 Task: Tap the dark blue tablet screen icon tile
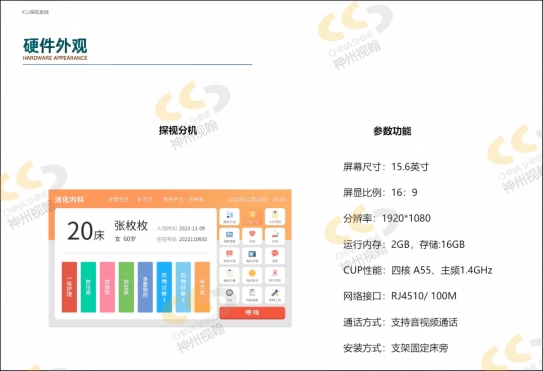[x=252, y=256]
